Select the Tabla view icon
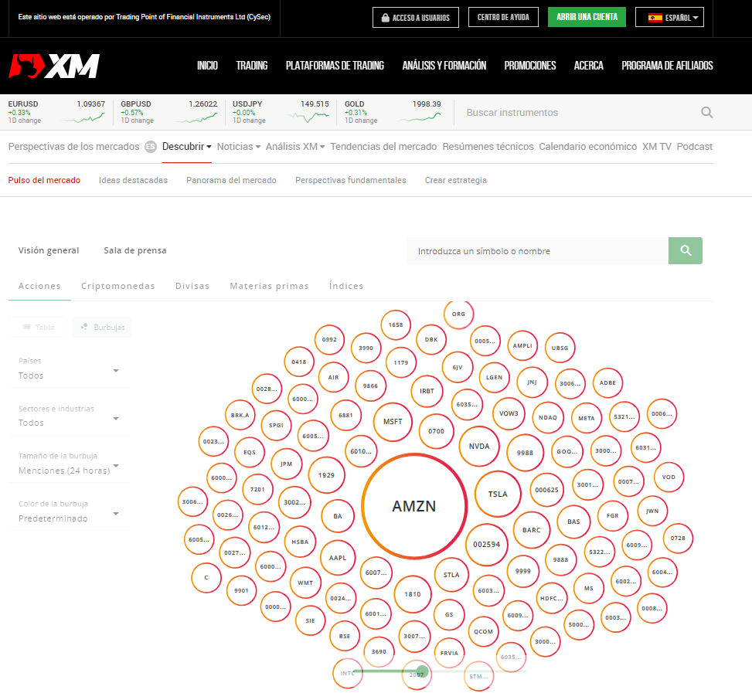 [x=37, y=327]
